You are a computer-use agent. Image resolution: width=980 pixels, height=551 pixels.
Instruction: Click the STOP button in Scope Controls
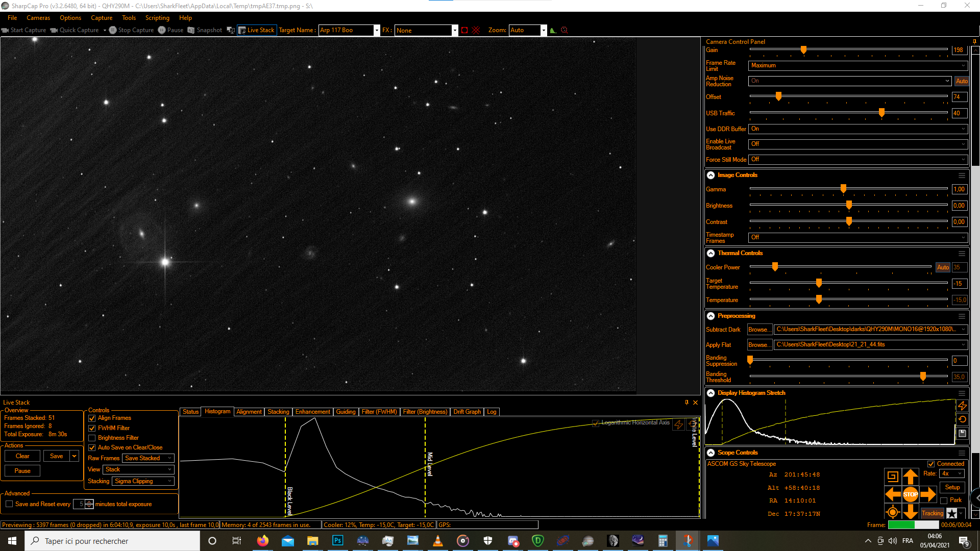tap(910, 494)
